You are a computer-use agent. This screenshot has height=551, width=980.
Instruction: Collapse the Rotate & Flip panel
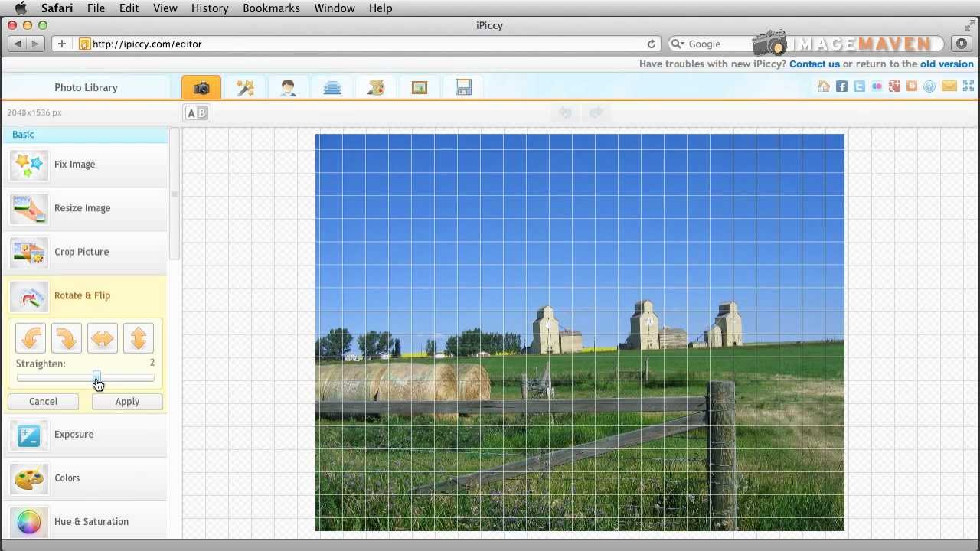(84, 295)
